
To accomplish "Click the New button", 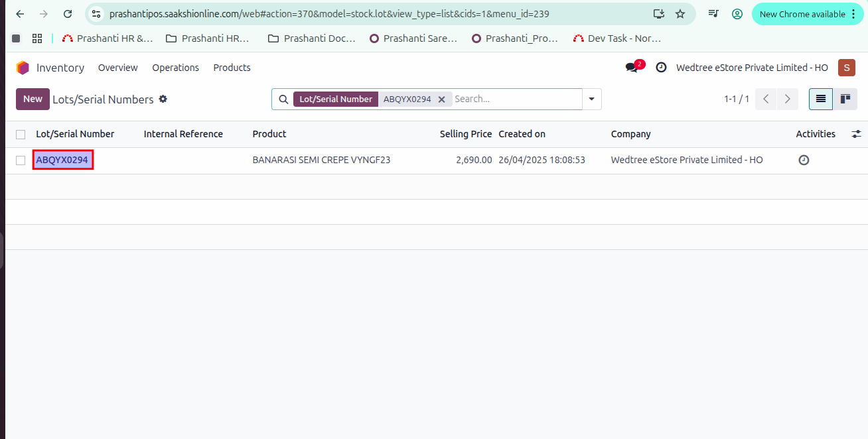I will point(33,99).
